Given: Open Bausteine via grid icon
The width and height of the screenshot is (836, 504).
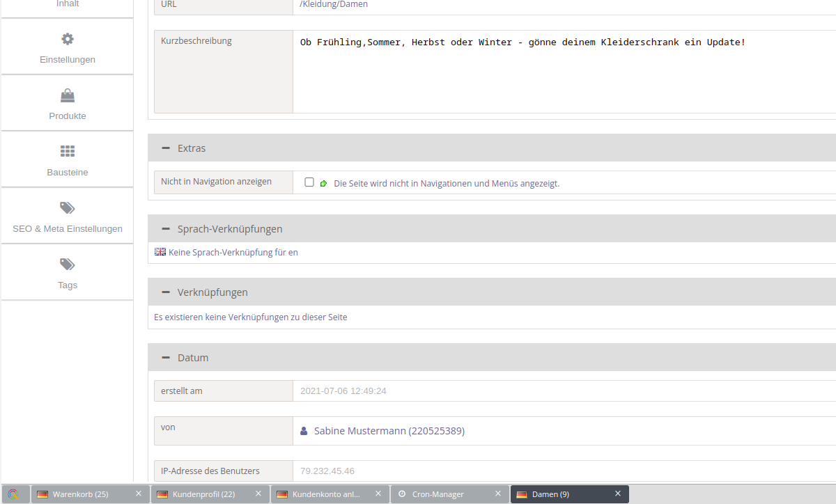Looking at the screenshot, I should (x=68, y=152).
